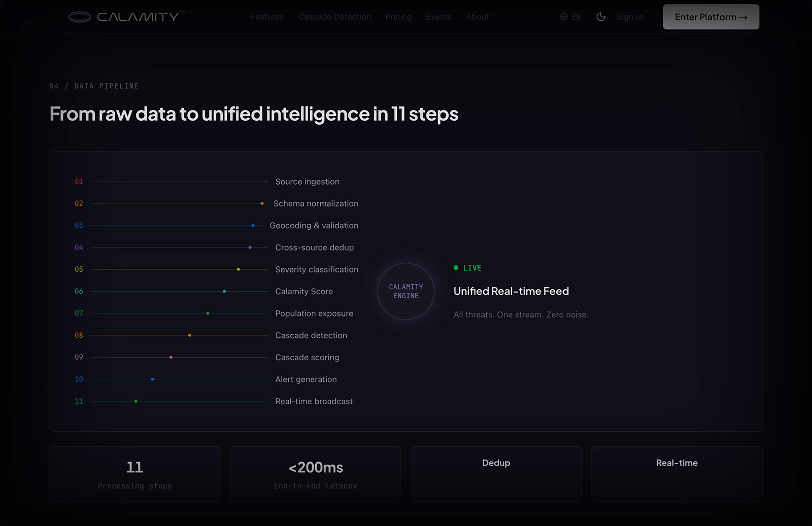Click the Calamity Engine circle
812x526 pixels.
click(x=406, y=291)
